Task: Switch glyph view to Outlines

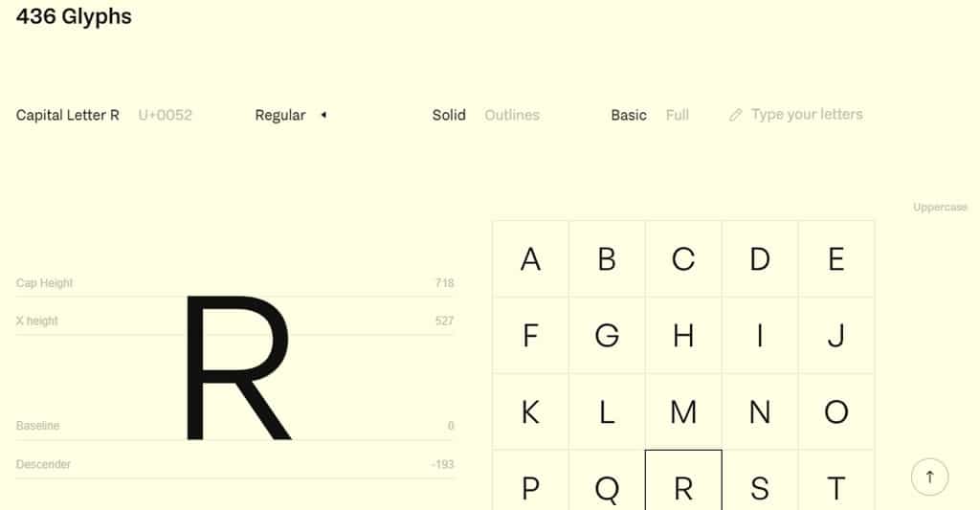Action: 512,115
